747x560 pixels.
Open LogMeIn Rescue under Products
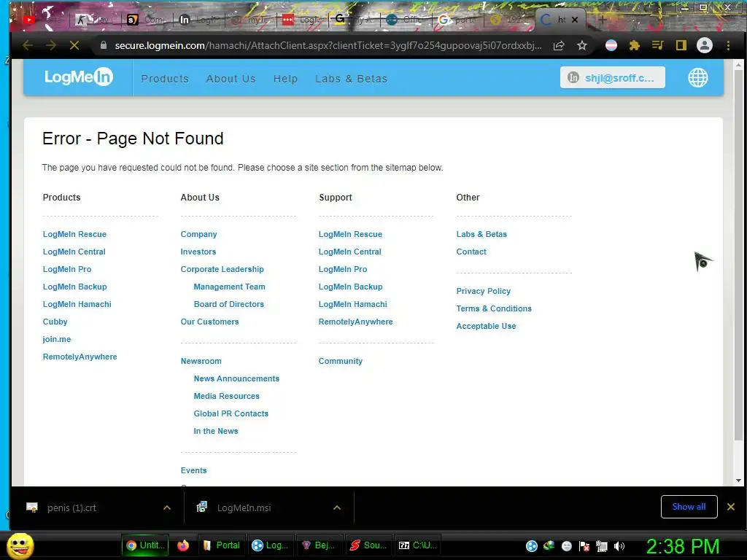tap(75, 234)
